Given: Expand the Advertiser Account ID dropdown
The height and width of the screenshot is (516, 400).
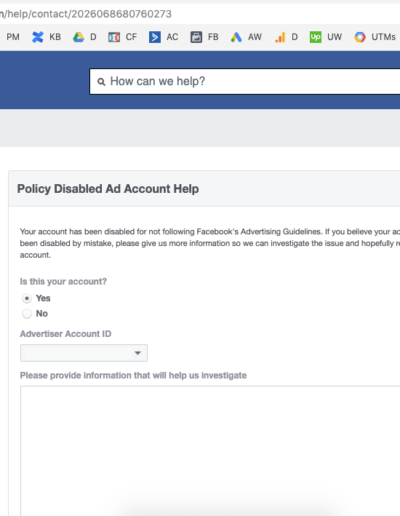Looking at the screenshot, I should pyautogui.click(x=84, y=353).
